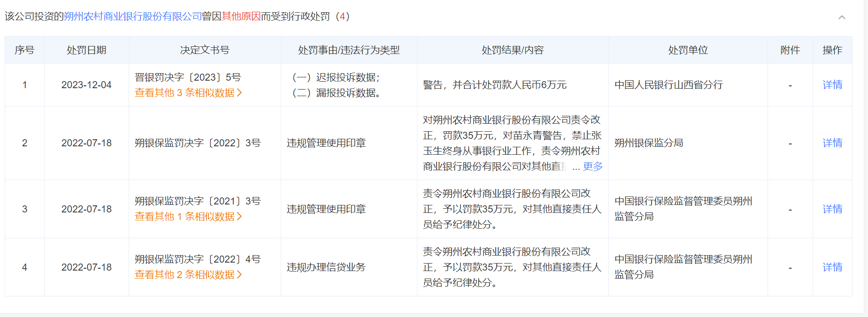868x317 pixels.
Task: Open 详情 for 朔银保监罚决字〔2022〕4号
Action: (832, 267)
